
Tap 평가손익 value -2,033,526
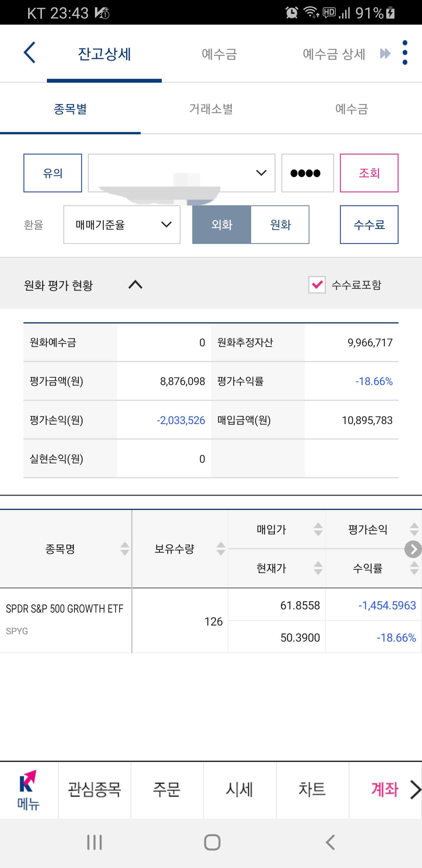181,420
